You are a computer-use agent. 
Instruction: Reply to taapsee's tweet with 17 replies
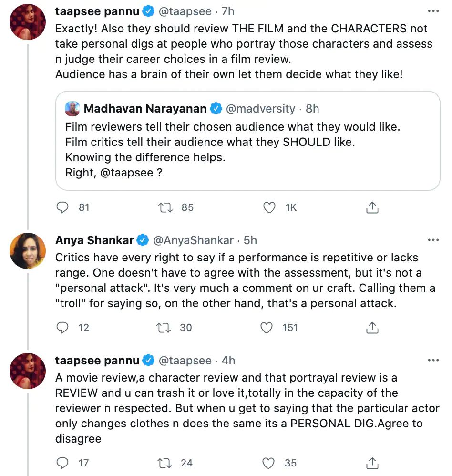[x=62, y=463]
